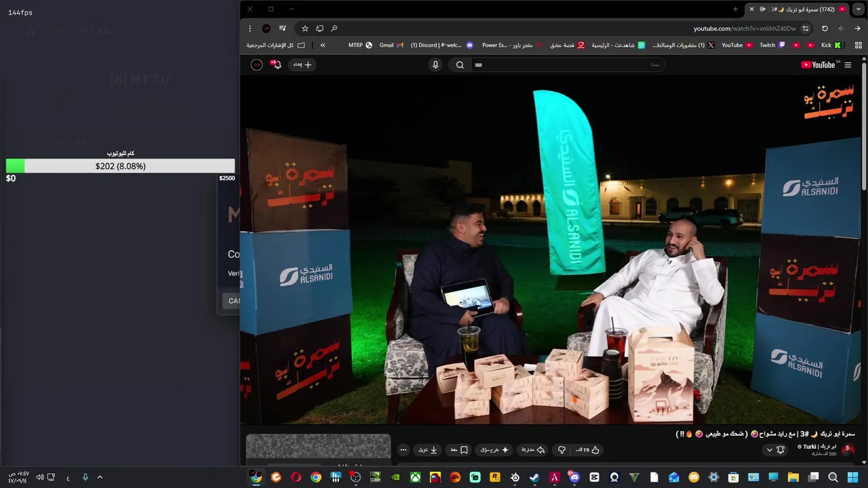Click the $202 (8.08%) donation progress bar
The height and width of the screenshot is (488, 868).
coord(120,166)
